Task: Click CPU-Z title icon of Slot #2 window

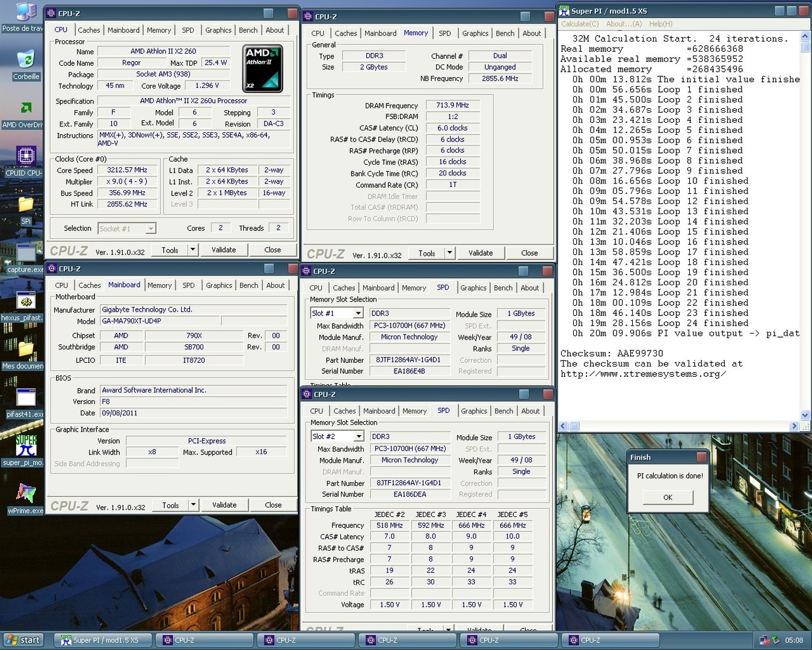Action: [307, 395]
